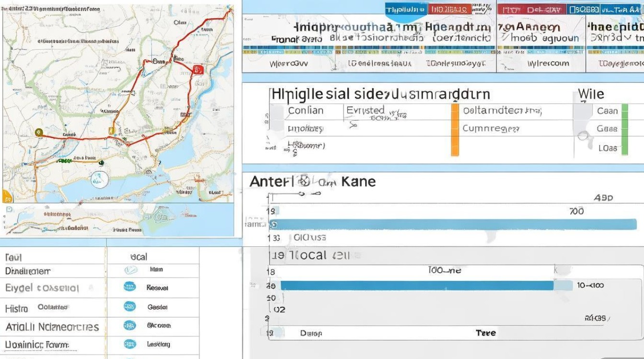Screen dimensions: 644x359
Task: Click the icon in the Dınaılıreııerr row
Action: point(130,270)
